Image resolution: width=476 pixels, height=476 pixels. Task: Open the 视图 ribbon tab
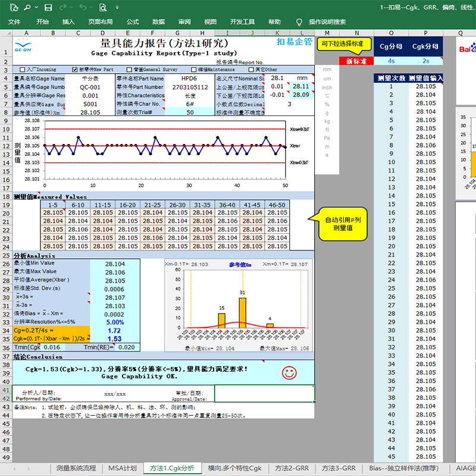[x=211, y=22]
